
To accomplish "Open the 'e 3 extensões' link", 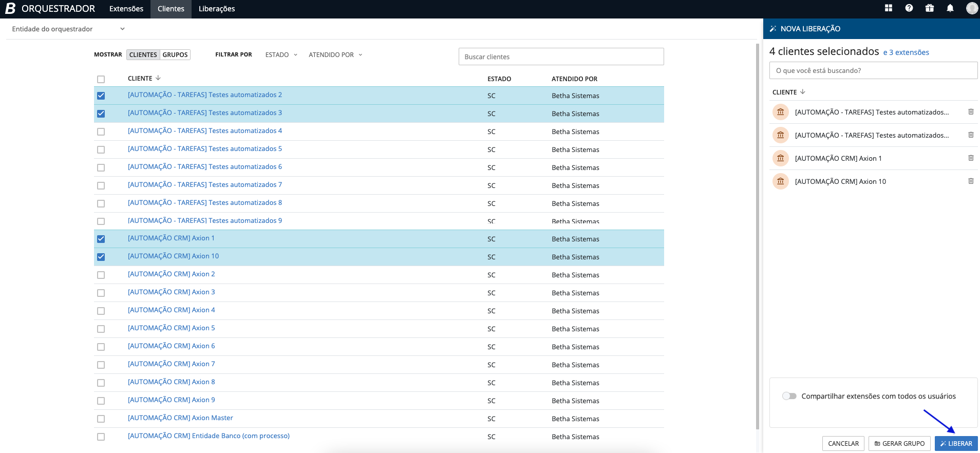I will (906, 52).
